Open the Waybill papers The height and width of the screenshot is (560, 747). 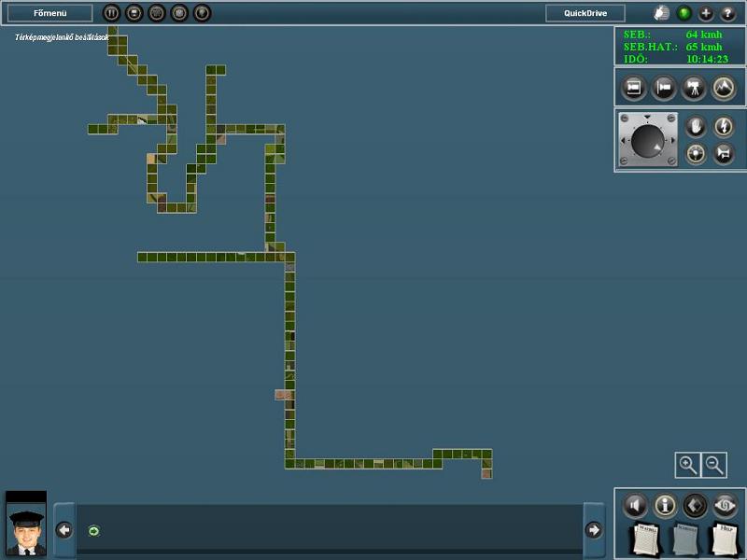[646, 539]
